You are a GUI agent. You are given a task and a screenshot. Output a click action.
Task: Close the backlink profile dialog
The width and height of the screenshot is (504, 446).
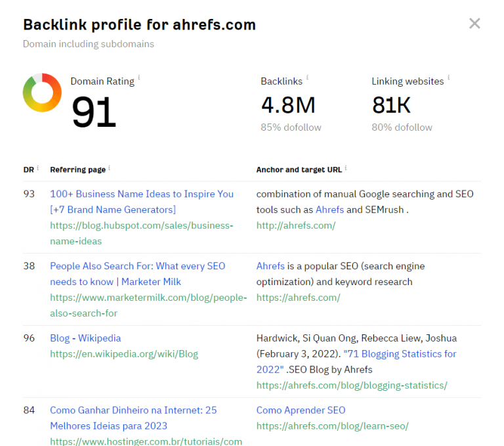point(474,24)
